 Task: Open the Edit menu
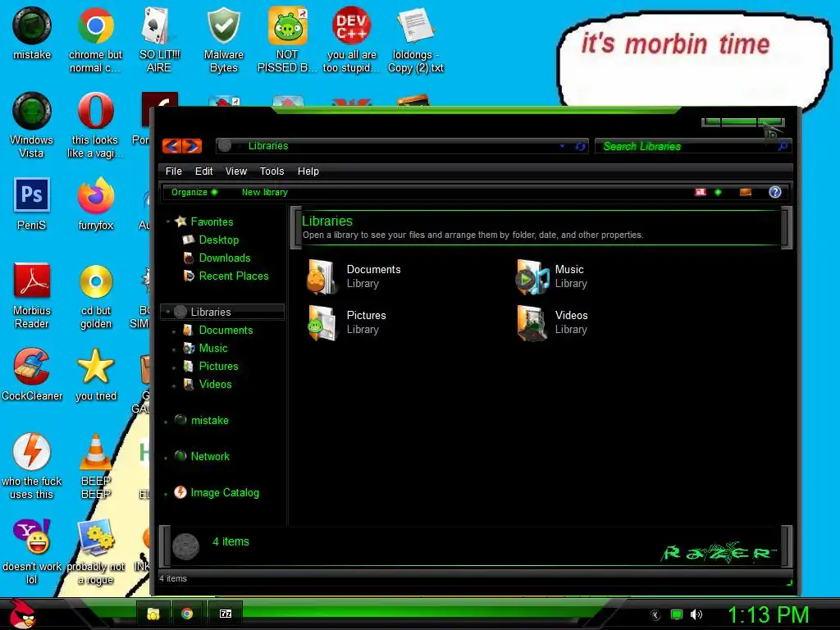pyautogui.click(x=203, y=171)
